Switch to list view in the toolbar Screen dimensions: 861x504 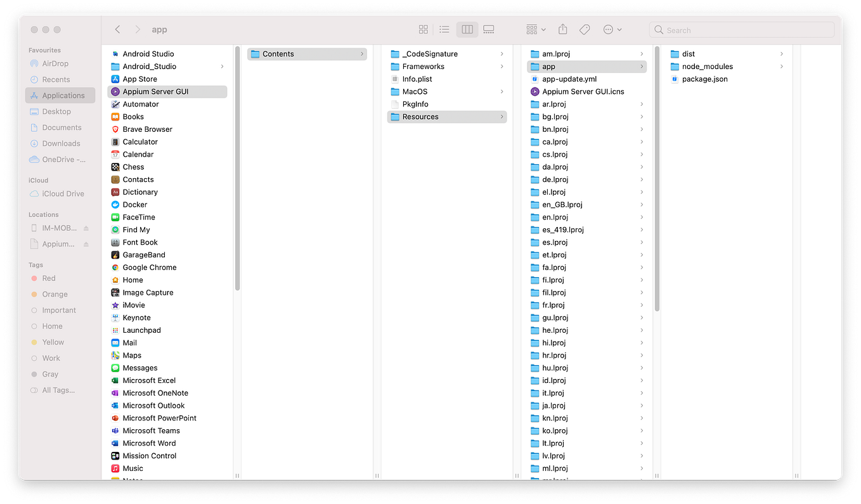(x=444, y=29)
